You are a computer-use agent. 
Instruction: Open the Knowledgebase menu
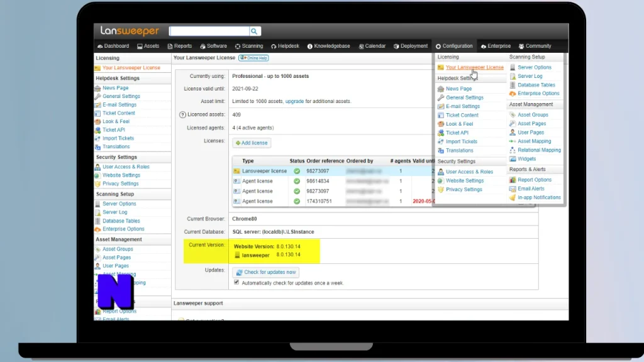(328, 46)
